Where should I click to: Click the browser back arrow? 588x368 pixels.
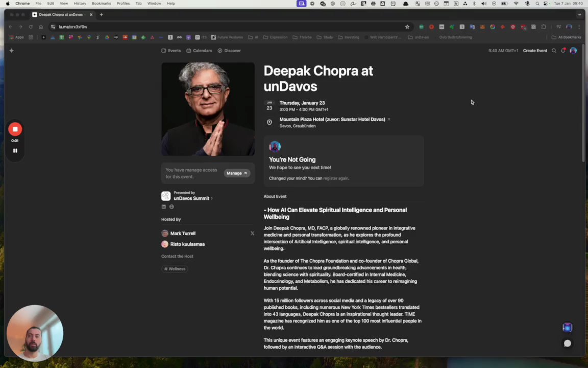10,27
